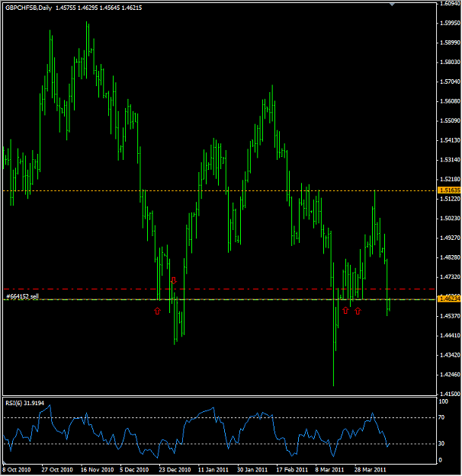Click the 1.58990 price axis label
The height and width of the screenshot is (476, 462).
point(450,43)
